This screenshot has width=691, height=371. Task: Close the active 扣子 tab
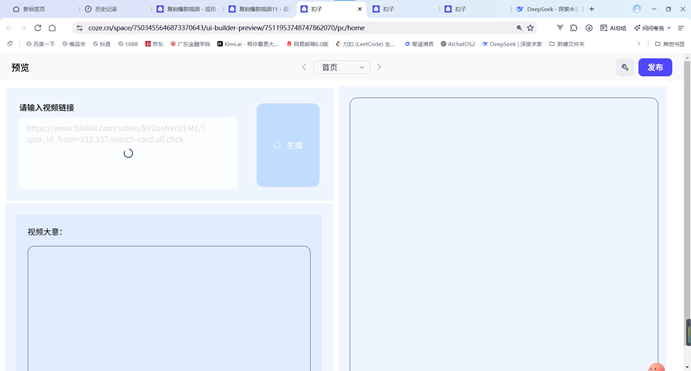point(360,9)
